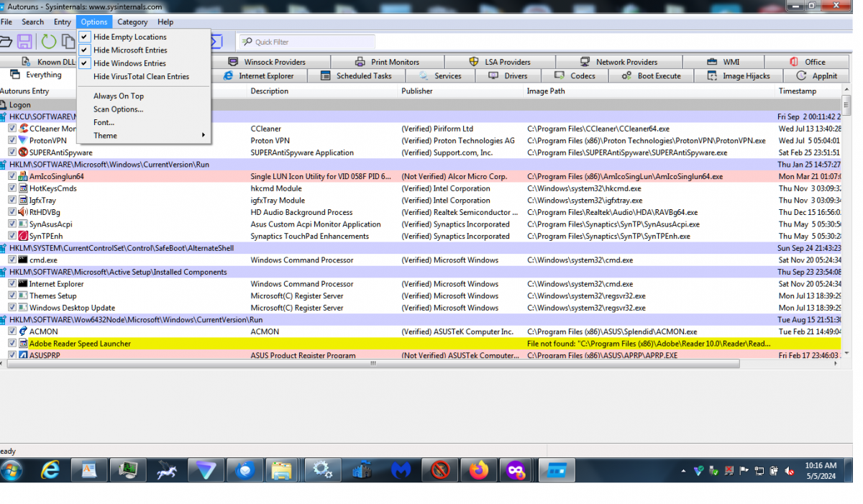Open the Options menu

click(94, 22)
